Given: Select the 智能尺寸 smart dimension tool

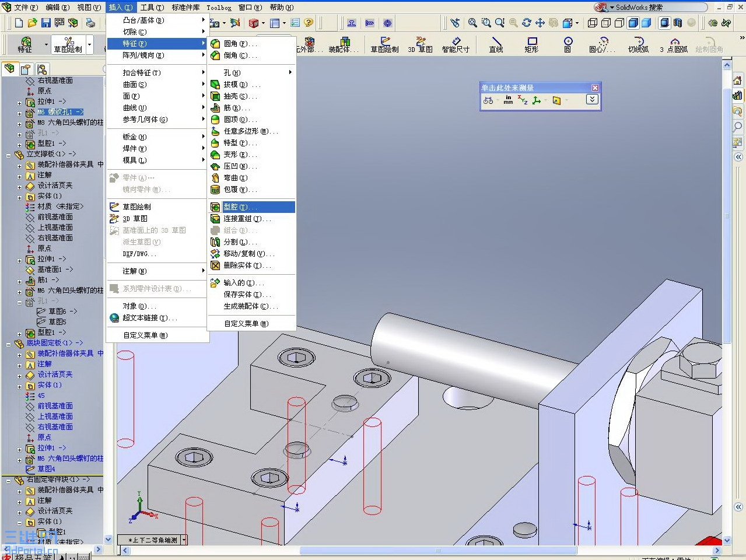Looking at the screenshot, I should [x=456, y=44].
